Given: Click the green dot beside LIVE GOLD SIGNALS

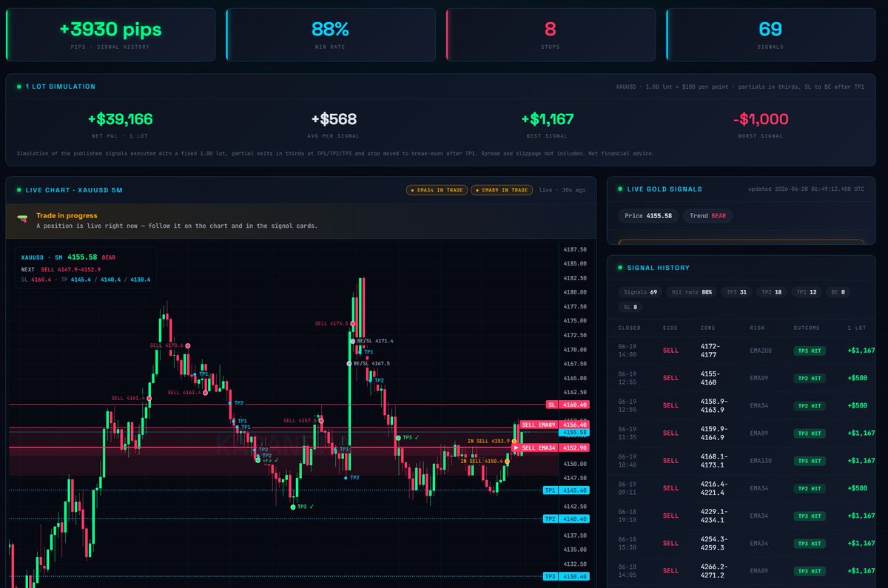Looking at the screenshot, I should click(620, 189).
